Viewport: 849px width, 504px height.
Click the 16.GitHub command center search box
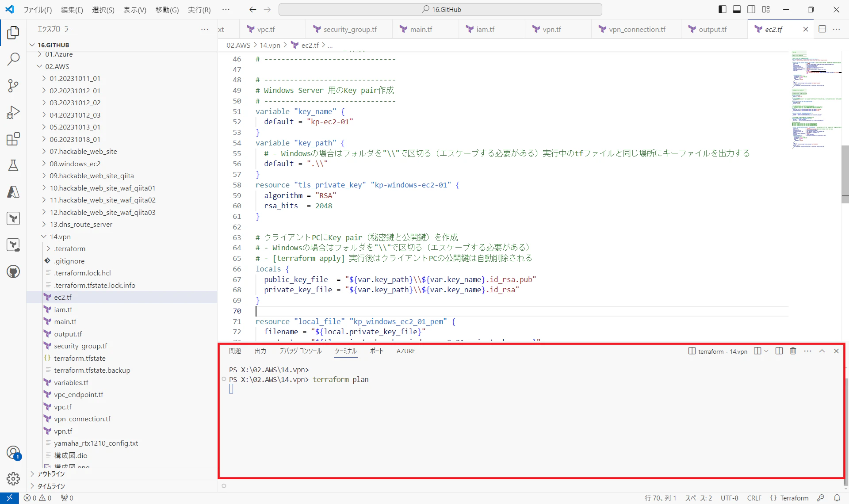440,9
